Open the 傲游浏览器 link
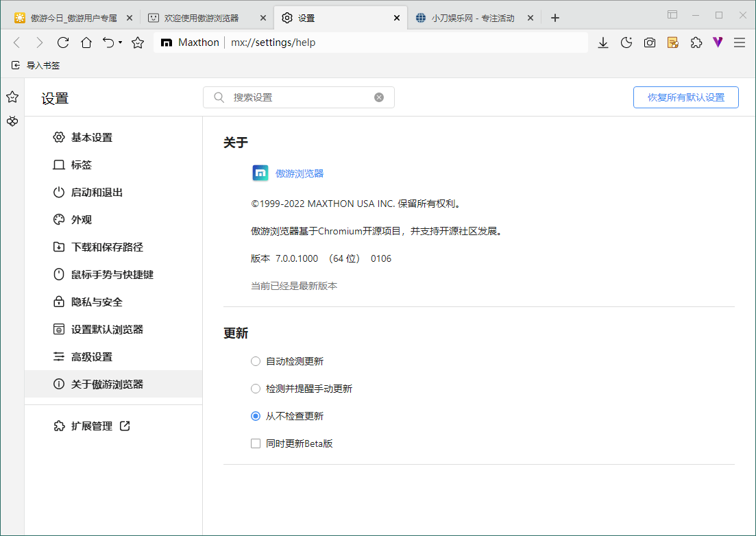 (300, 173)
